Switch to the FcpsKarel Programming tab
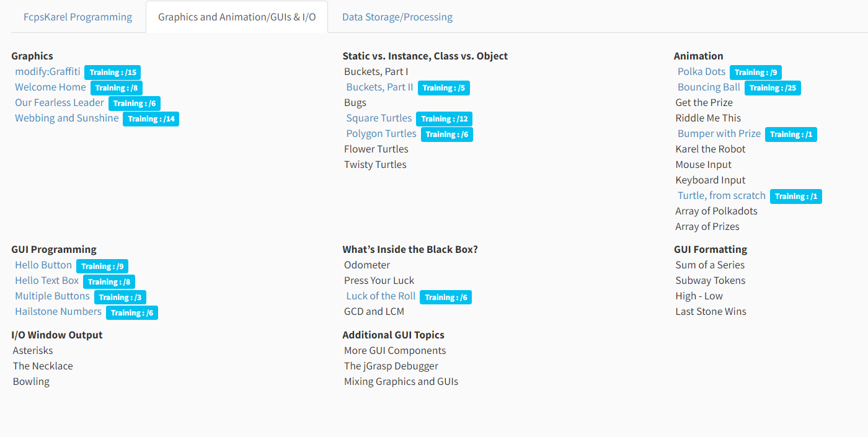This screenshot has width=868, height=437. pyautogui.click(x=77, y=17)
